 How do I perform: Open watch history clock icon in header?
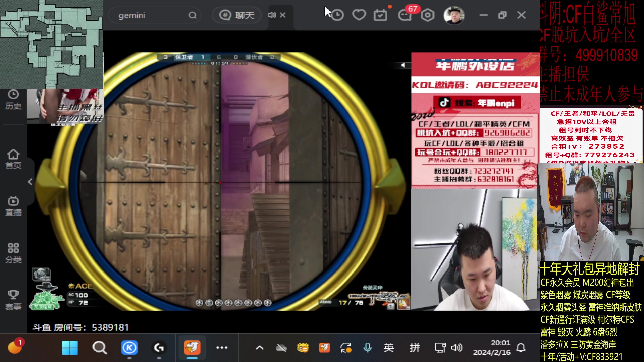tap(337, 15)
